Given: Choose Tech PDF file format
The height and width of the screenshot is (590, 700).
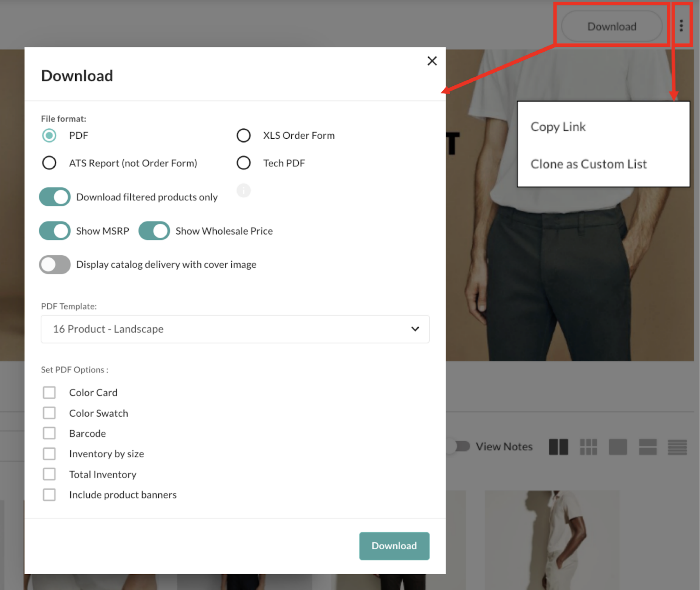Looking at the screenshot, I should click(x=243, y=163).
